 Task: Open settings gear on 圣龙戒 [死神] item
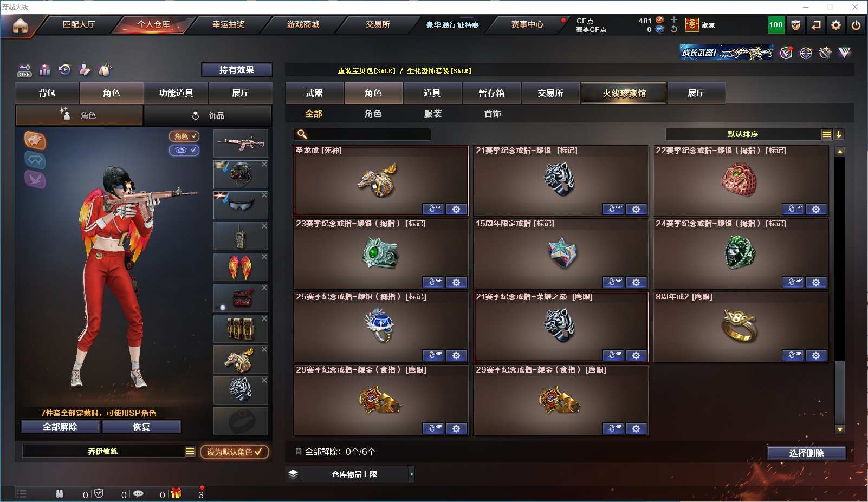pos(456,209)
